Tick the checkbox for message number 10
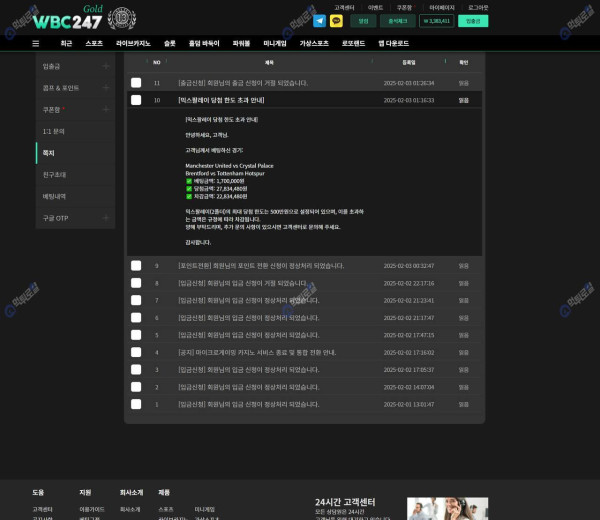The height and width of the screenshot is (520, 600). click(x=136, y=100)
